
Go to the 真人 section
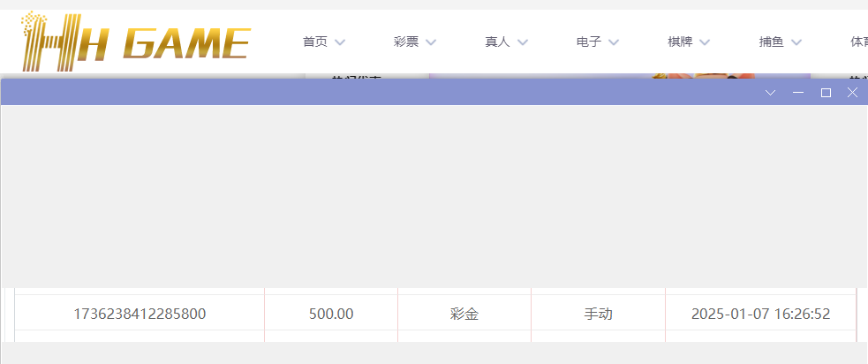coord(497,42)
